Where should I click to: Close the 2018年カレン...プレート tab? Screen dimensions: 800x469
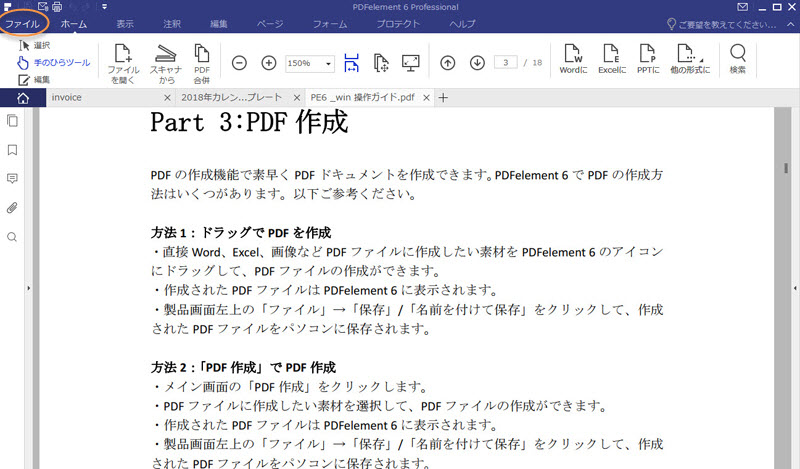click(297, 97)
